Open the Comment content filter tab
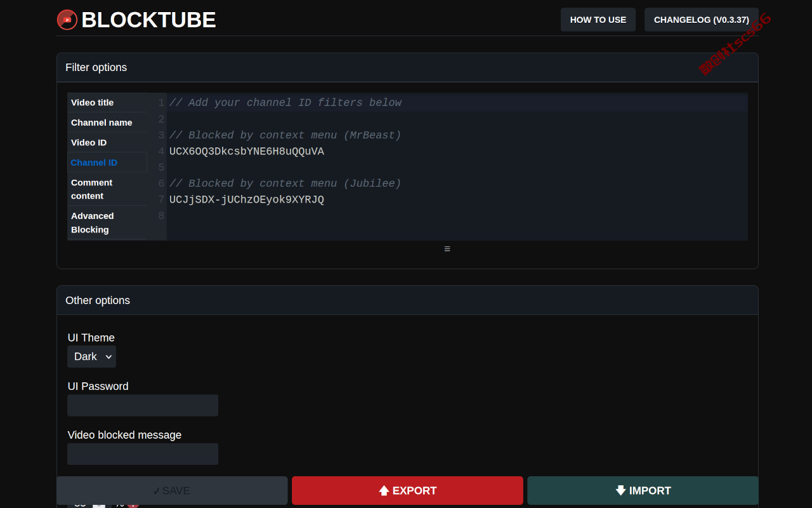The width and height of the screenshot is (812, 508). point(107,189)
